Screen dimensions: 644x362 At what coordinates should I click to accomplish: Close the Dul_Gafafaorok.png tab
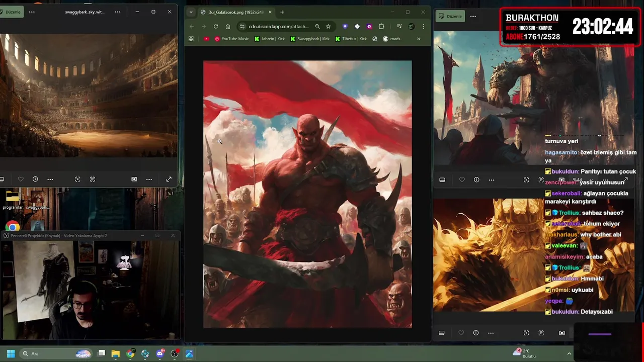[270, 12]
